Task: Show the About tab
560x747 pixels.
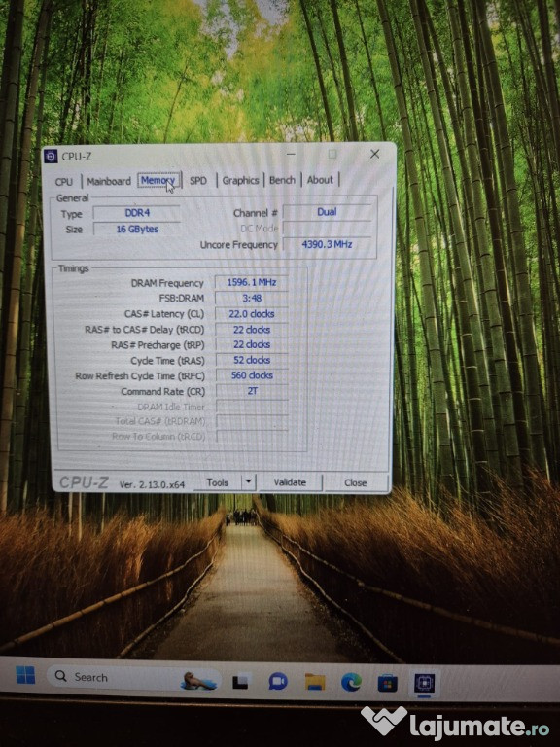Action: coord(320,180)
